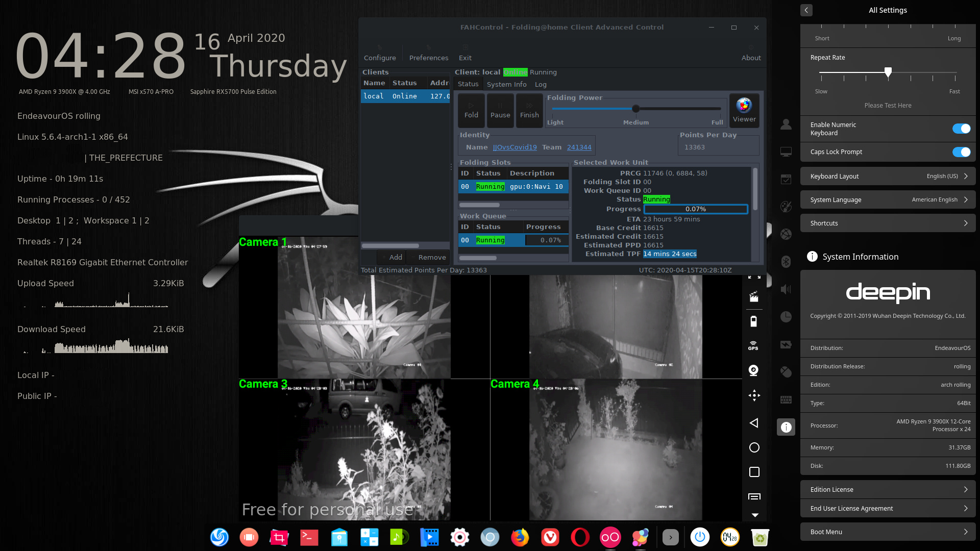
Task: Launch Vivaldi browser from the dock
Action: click(550, 537)
